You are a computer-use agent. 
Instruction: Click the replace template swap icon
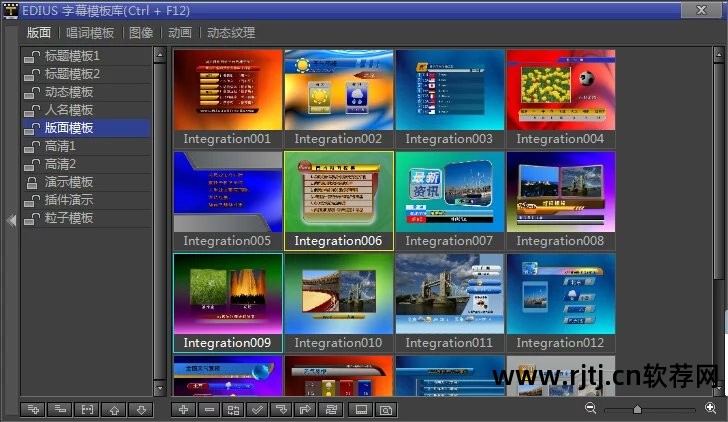click(x=331, y=409)
